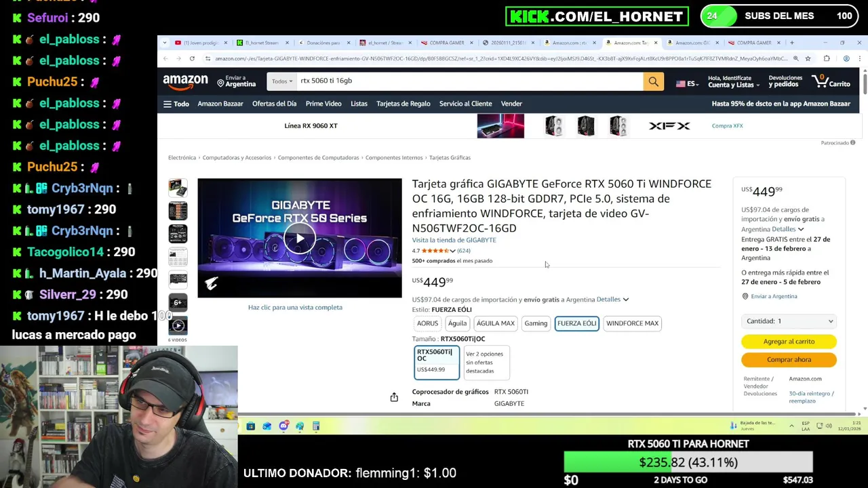
Task: Click the weather widget in taskbar
Action: 753,426
